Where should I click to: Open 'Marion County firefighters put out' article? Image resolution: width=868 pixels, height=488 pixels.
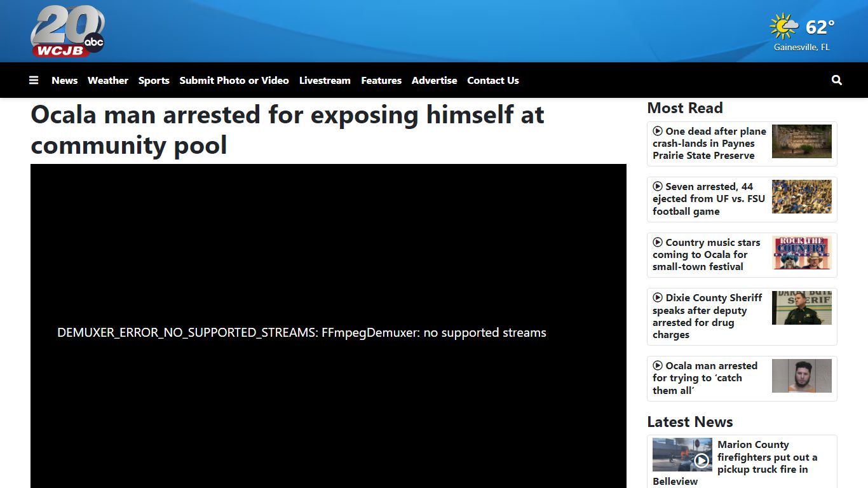tap(735, 463)
